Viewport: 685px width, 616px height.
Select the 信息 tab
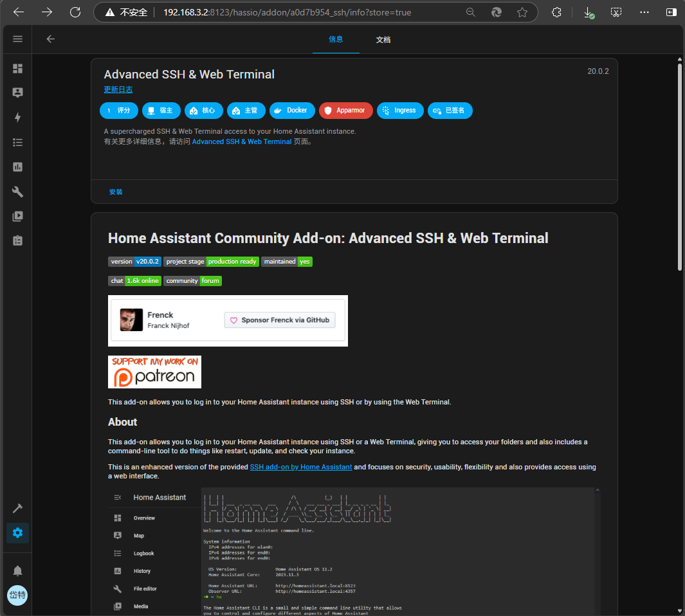coord(336,40)
